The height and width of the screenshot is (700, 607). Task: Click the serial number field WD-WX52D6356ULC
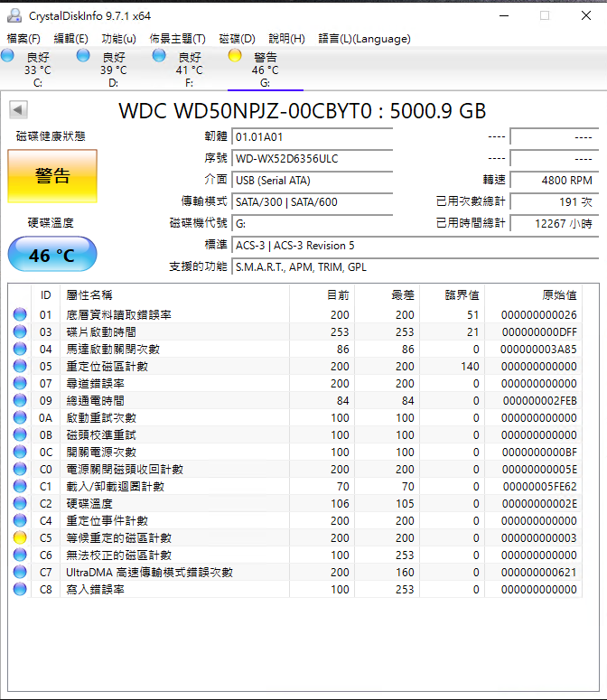312,158
